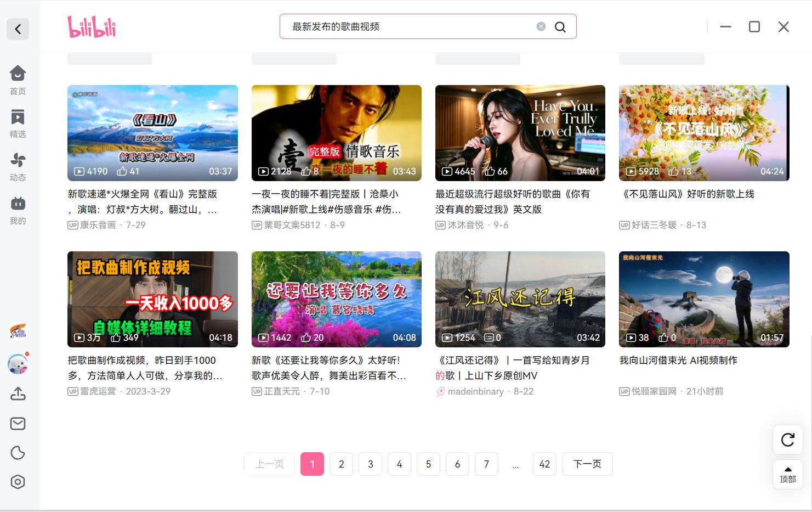Go back with the left arrow button

(18, 29)
